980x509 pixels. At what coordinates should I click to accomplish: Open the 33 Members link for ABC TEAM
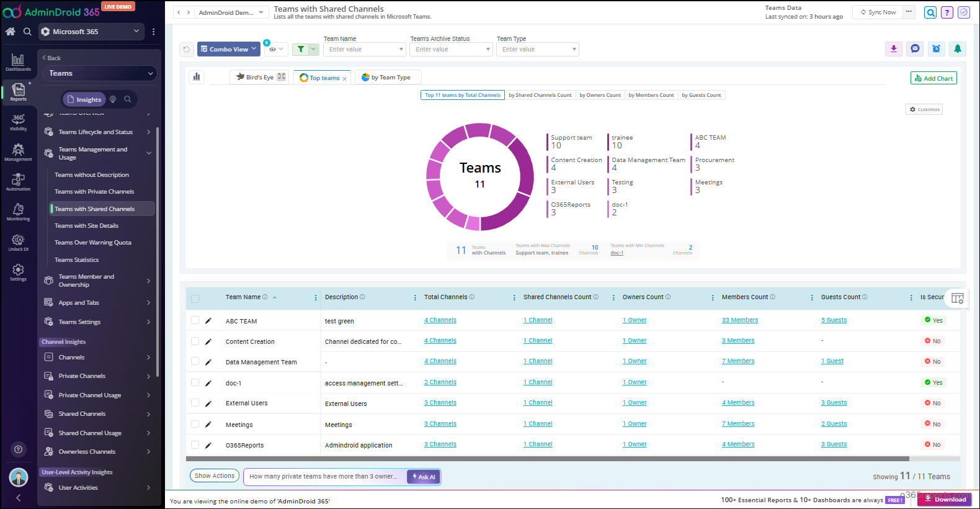(x=740, y=320)
